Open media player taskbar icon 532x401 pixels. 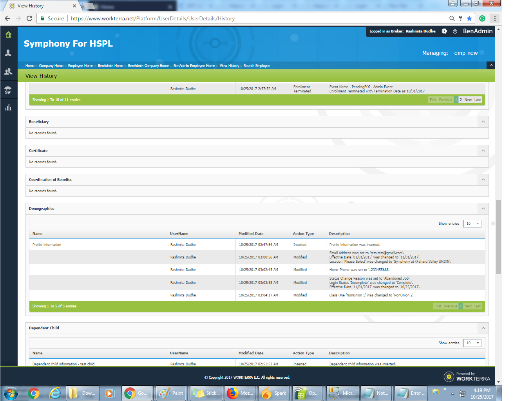pyautogui.click(x=109, y=393)
